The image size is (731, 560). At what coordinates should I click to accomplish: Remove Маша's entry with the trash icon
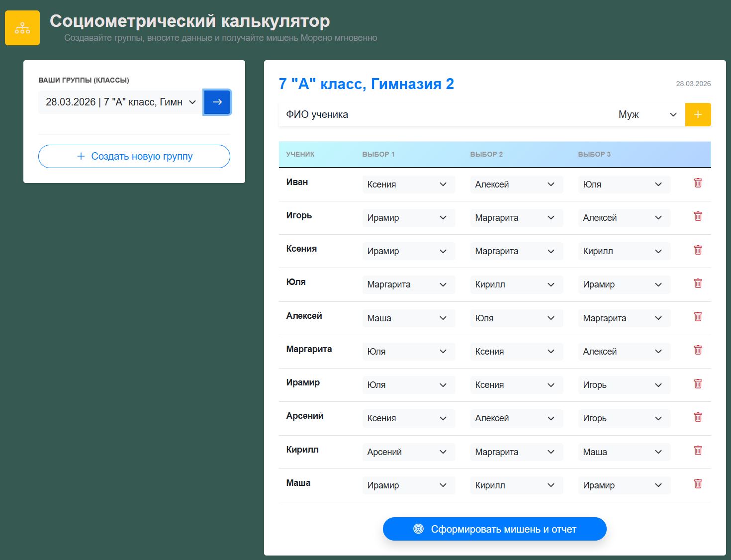click(x=698, y=484)
